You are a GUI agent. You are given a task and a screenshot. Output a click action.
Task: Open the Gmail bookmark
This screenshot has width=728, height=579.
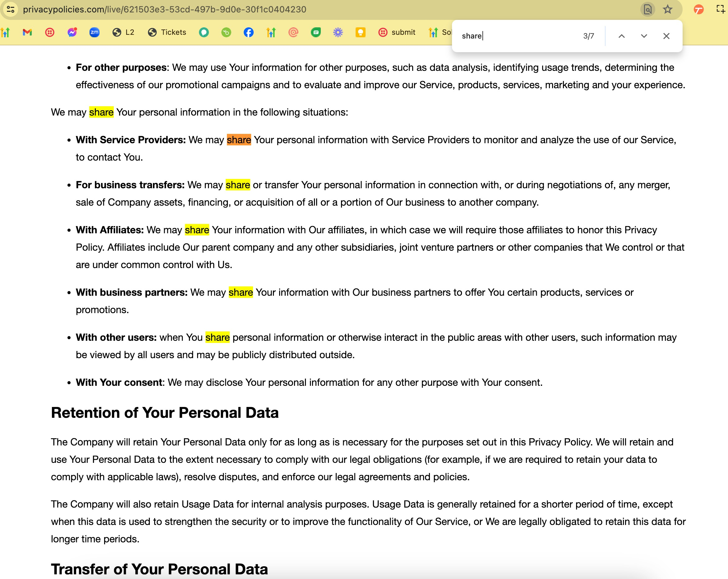click(x=27, y=32)
